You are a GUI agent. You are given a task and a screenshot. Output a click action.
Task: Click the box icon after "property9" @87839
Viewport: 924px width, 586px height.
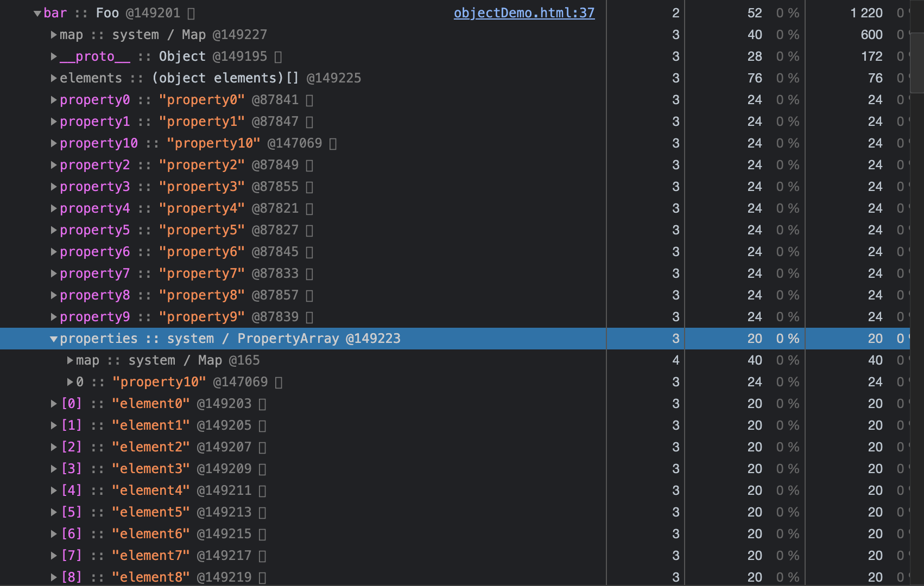[x=309, y=317]
